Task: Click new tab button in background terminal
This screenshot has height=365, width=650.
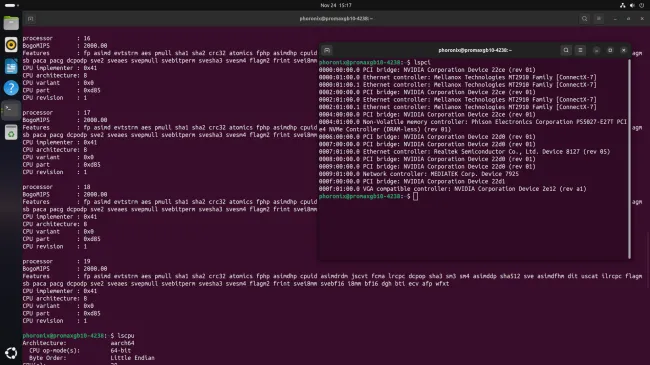Action: tap(30, 19)
